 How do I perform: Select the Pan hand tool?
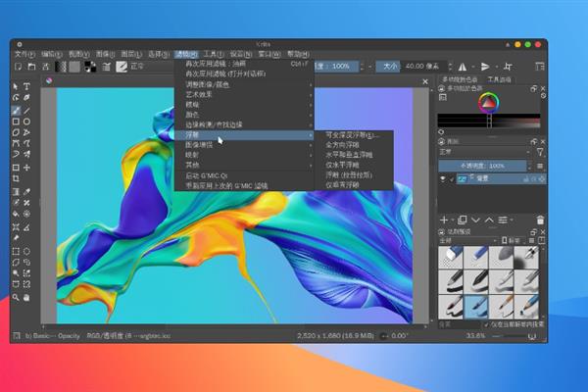[26, 298]
